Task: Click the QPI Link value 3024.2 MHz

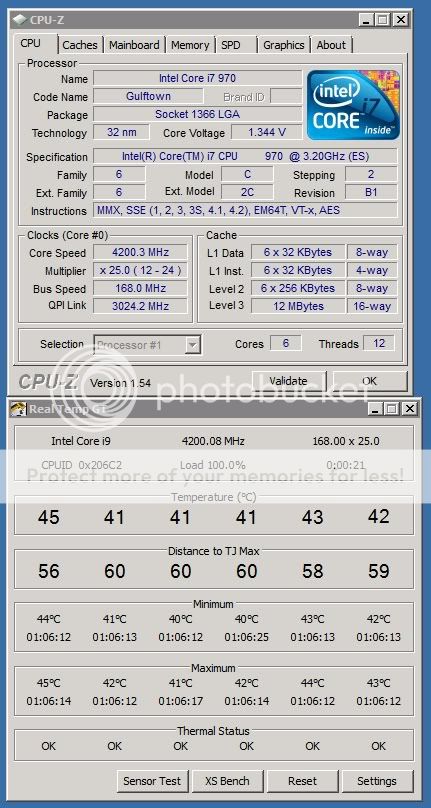Action: click(x=140, y=306)
